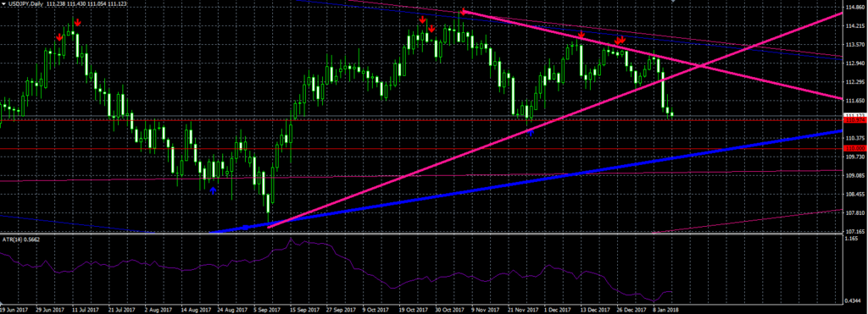Image resolution: width=868 pixels, height=314 pixels.
Task: Click the 29 Jun 2017 date label
Action: pyautogui.click(x=49, y=310)
